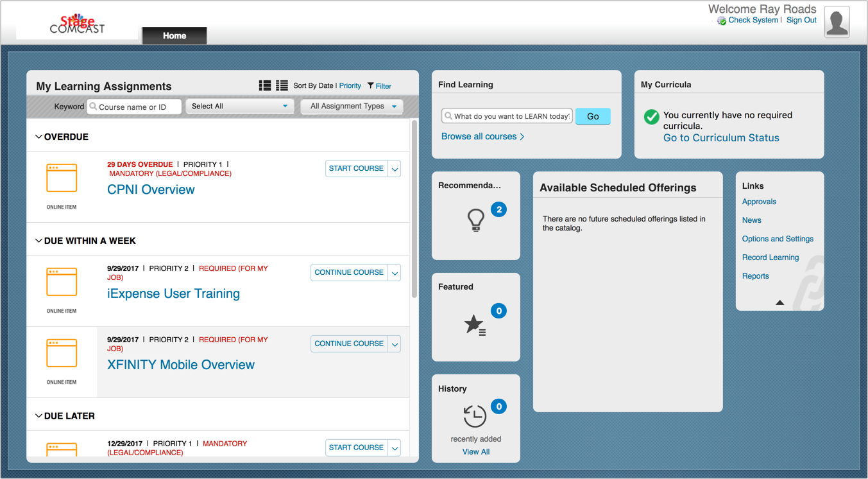Switch to the large tile list view icon
This screenshot has height=479, width=868.
pos(265,85)
